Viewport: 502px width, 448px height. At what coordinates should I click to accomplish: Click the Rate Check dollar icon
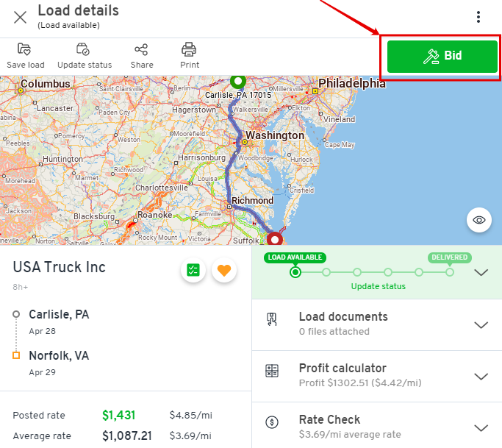(x=272, y=422)
